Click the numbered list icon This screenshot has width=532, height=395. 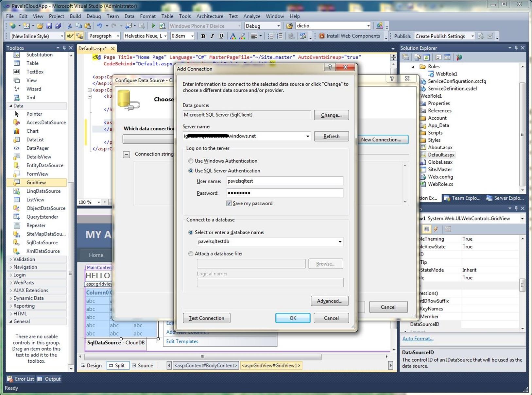(280, 36)
